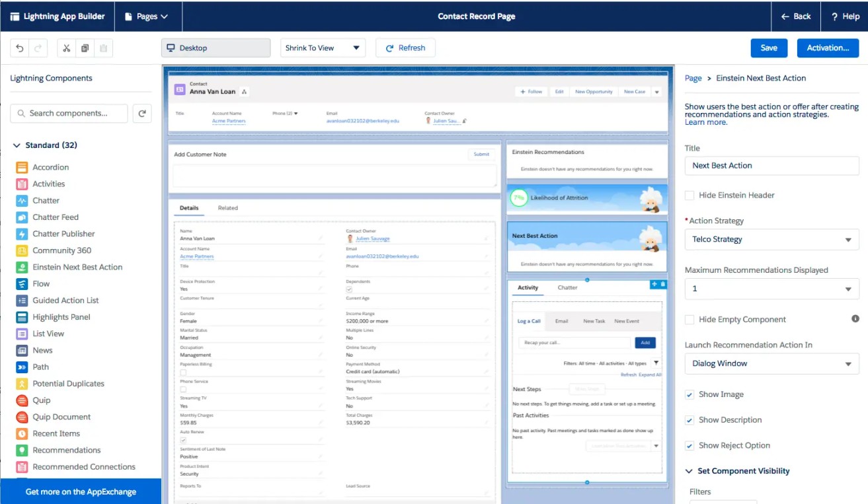Open the Shrink To View dropdown
This screenshot has height=504, width=868.
coord(323,48)
